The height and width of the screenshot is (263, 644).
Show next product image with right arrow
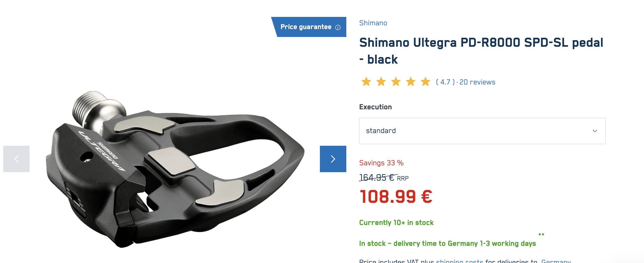click(333, 159)
